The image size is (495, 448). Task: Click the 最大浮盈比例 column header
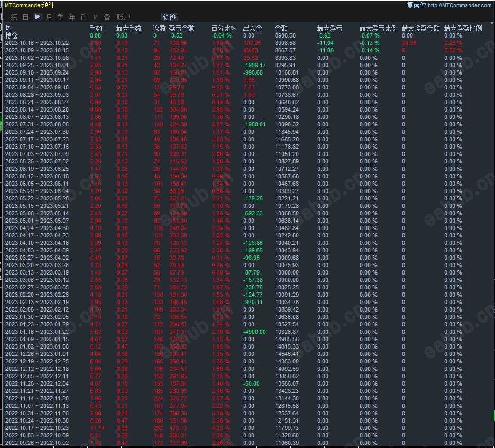[463, 28]
